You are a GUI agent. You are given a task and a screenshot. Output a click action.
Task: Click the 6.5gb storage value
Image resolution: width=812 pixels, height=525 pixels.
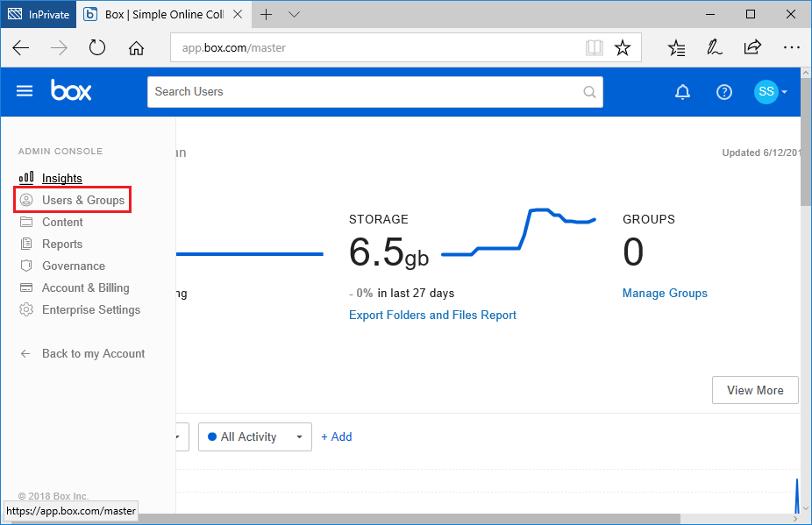point(389,252)
